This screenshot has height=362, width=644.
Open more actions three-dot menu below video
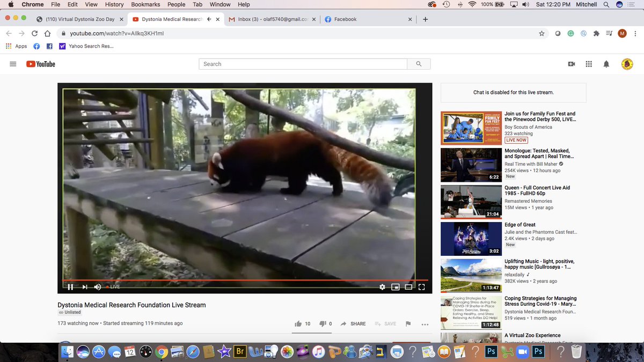pos(425,324)
